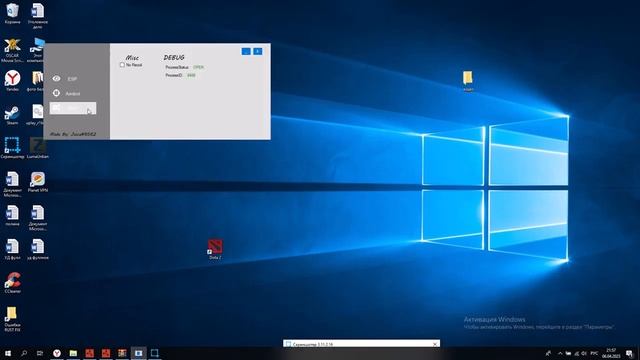Close the cheat menu window
640x360 pixels.
click(x=258, y=51)
